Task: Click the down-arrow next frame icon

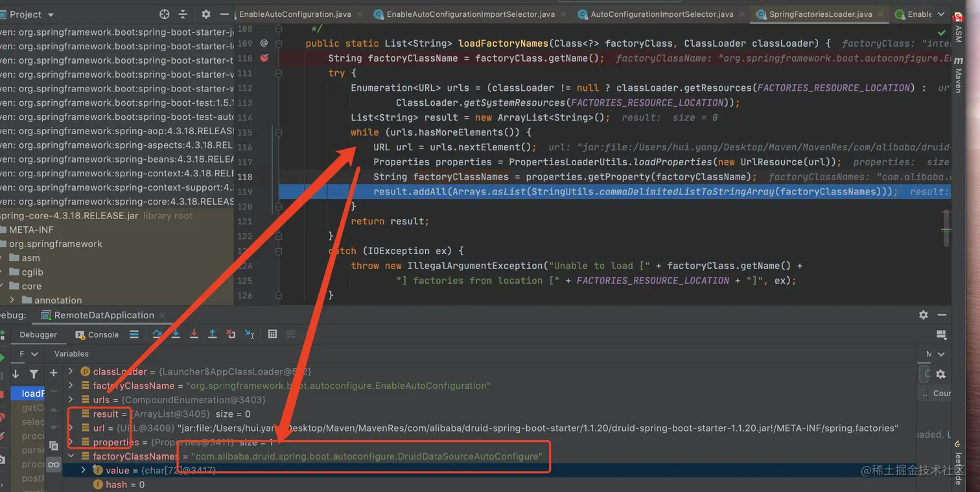Action: [16, 374]
